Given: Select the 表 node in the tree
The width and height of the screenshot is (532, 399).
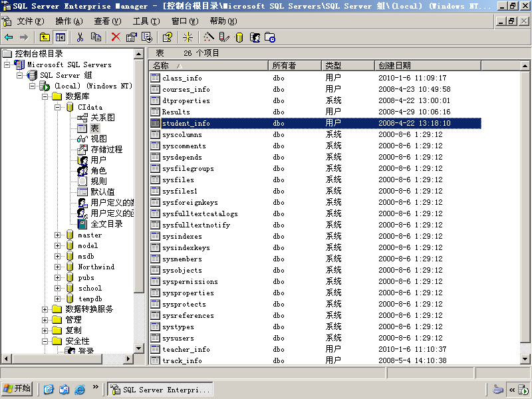Looking at the screenshot, I should click(94, 128).
